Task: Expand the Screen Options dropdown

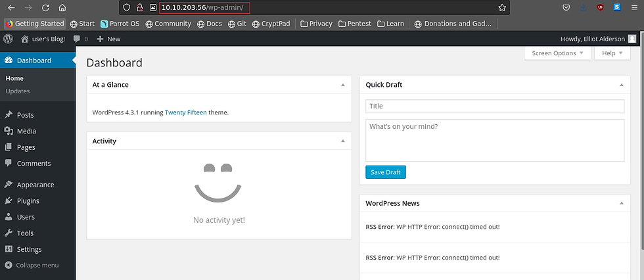Action: pos(557,53)
